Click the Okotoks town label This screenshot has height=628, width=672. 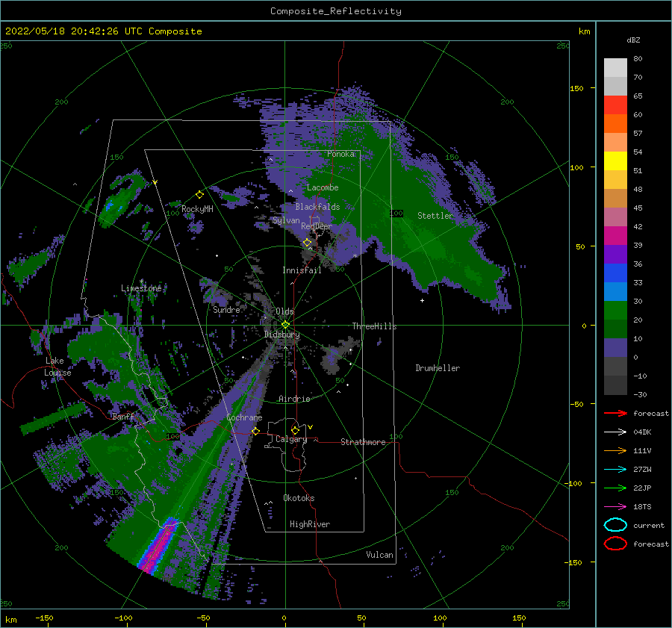click(299, 498)
